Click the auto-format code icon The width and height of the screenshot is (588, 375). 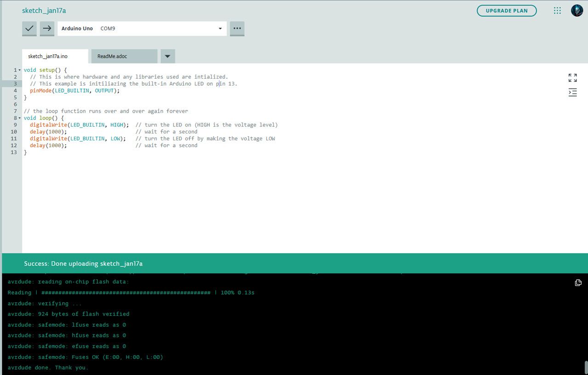572,92
